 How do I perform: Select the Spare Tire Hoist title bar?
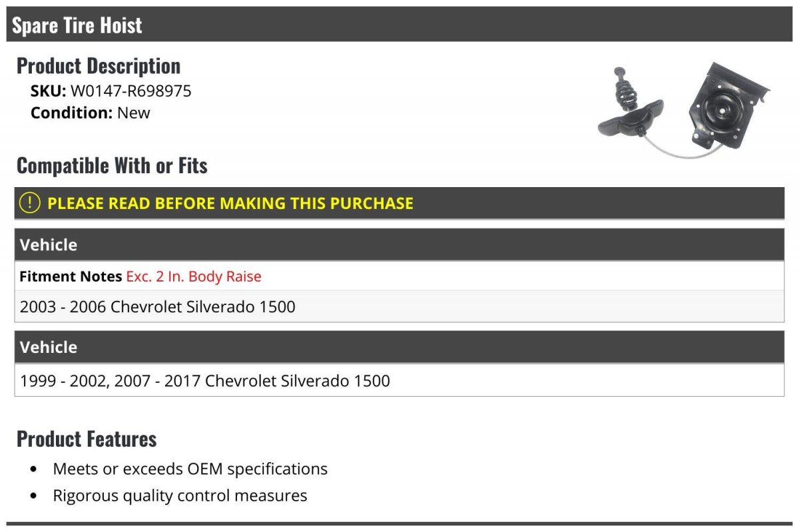(400, 25)
